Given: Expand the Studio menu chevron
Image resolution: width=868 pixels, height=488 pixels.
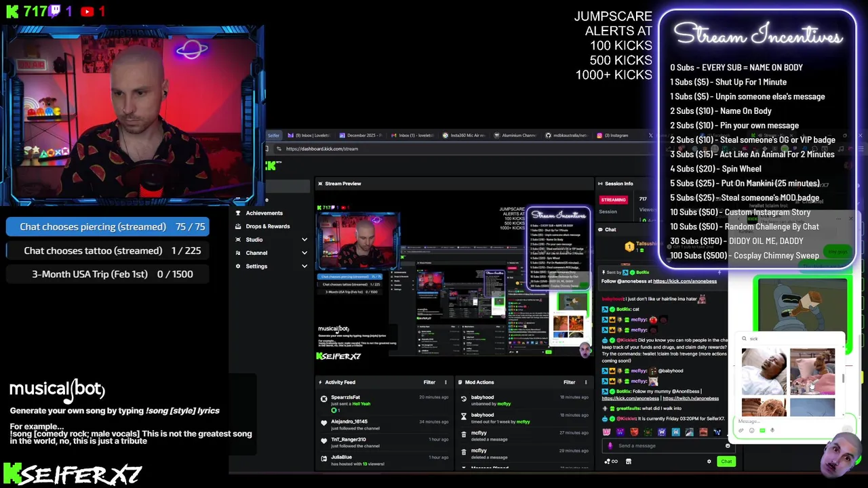Looking at the screenshot, I should [304, 239].
